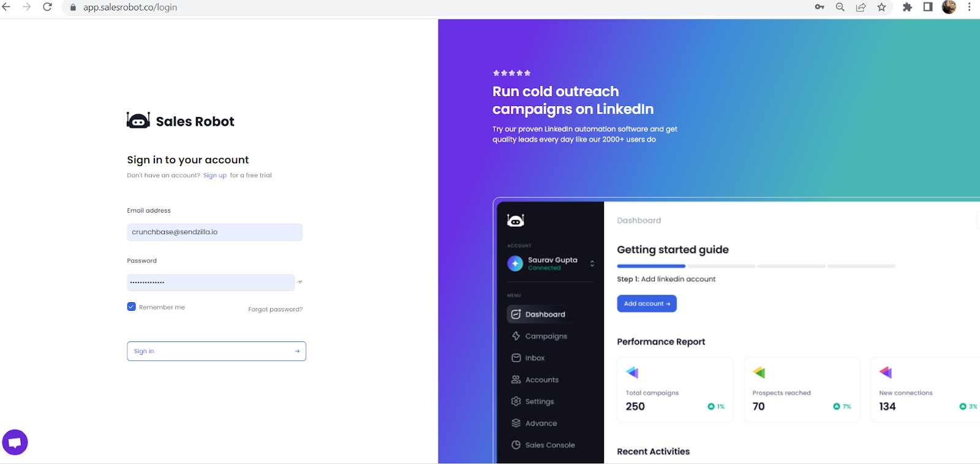Click the Recent Activities heading
This screenshot has height=464, width=980.
[653, 452]
